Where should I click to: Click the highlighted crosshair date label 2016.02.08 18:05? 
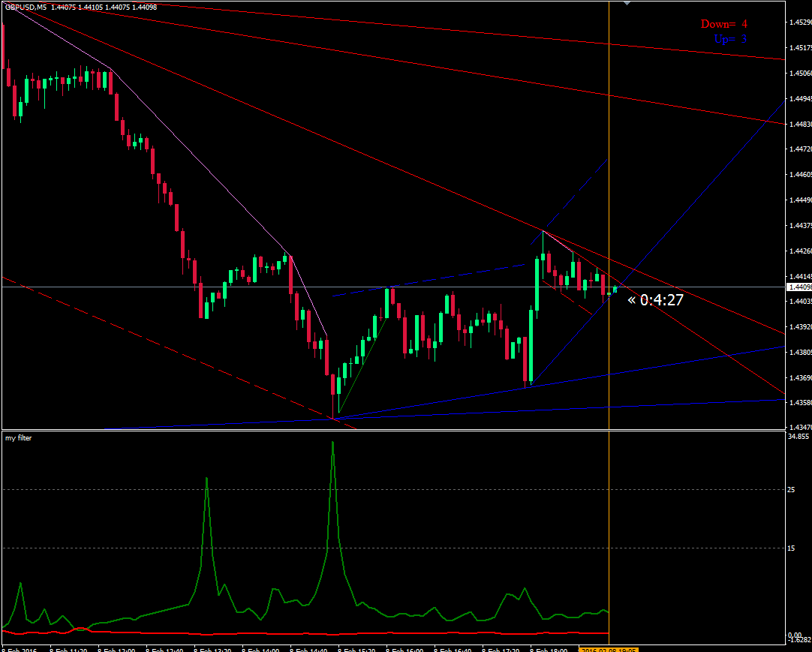click(x=608, y=650)
